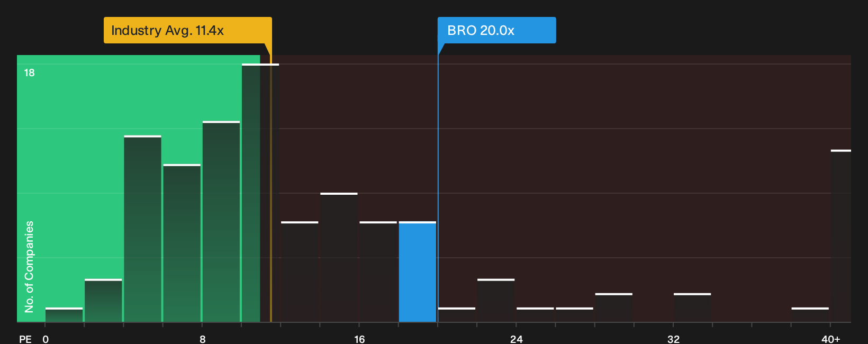Click the Industry Avg. 11.4x label
The image size is (868, 344).
pyautogui.click(x=188, y=30)
